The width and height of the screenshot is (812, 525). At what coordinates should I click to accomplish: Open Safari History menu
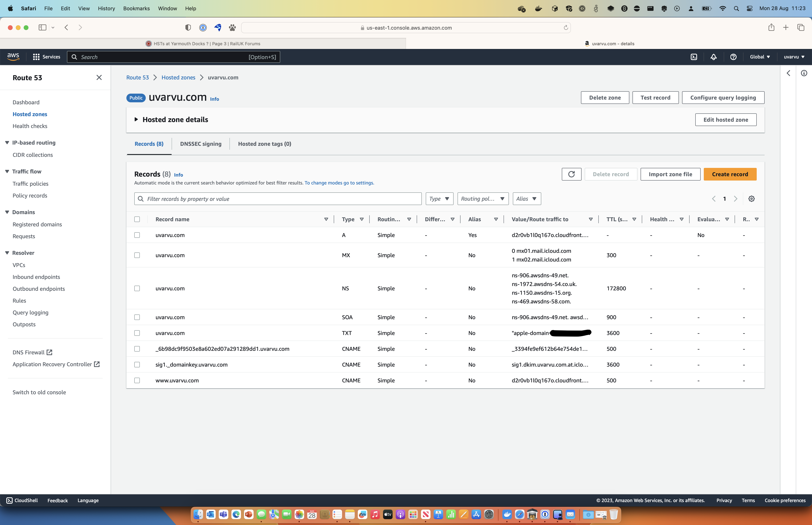pyautogui.click(x=106, y=8)
